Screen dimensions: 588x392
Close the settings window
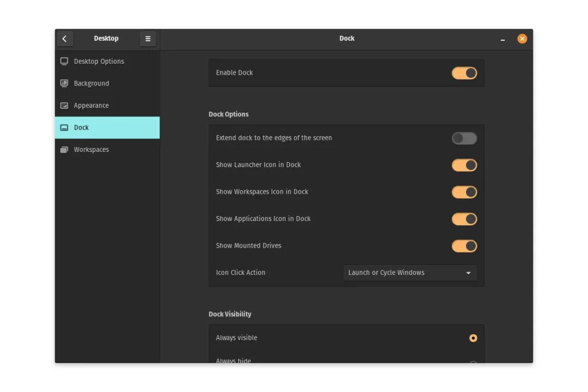pos(522,39)
